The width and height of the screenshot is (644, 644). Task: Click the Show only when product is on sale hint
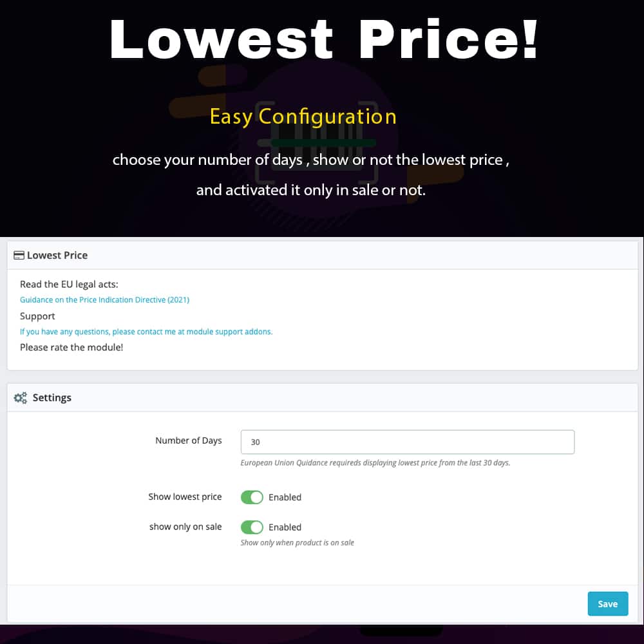[x=297, y=542]
